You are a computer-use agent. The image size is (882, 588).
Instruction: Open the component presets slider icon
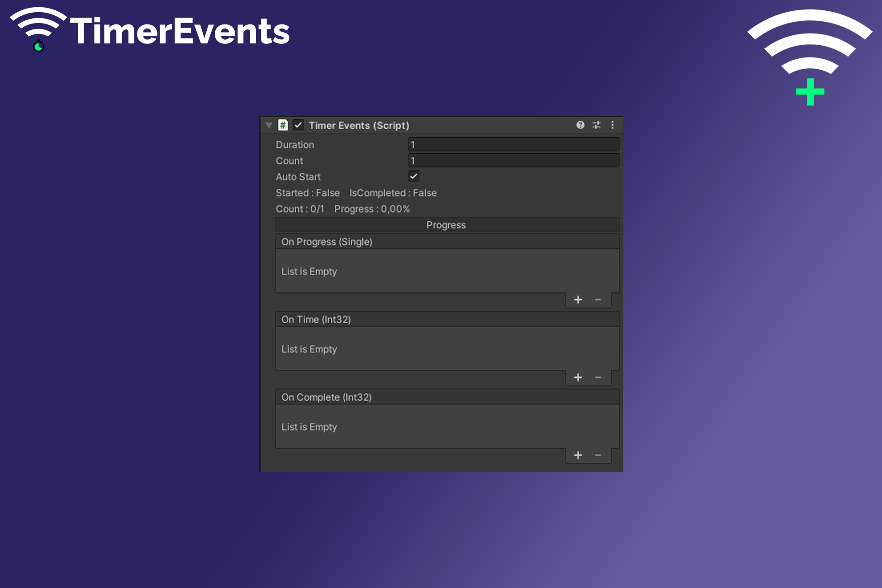597,125
